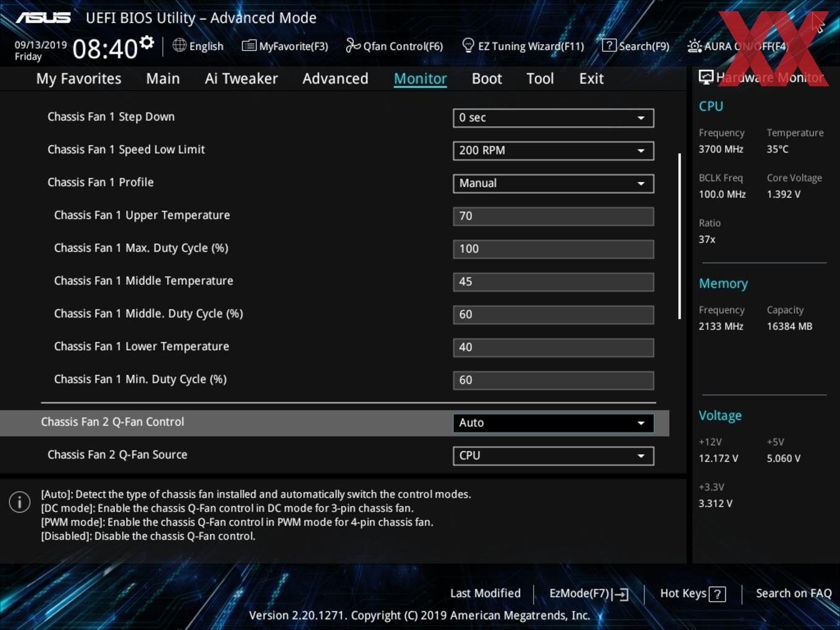The height and width of the screenshot is (630, 840).
Task: Open Chassis Fan 1 Profile dropdown
Action: [x=553, y=183]
